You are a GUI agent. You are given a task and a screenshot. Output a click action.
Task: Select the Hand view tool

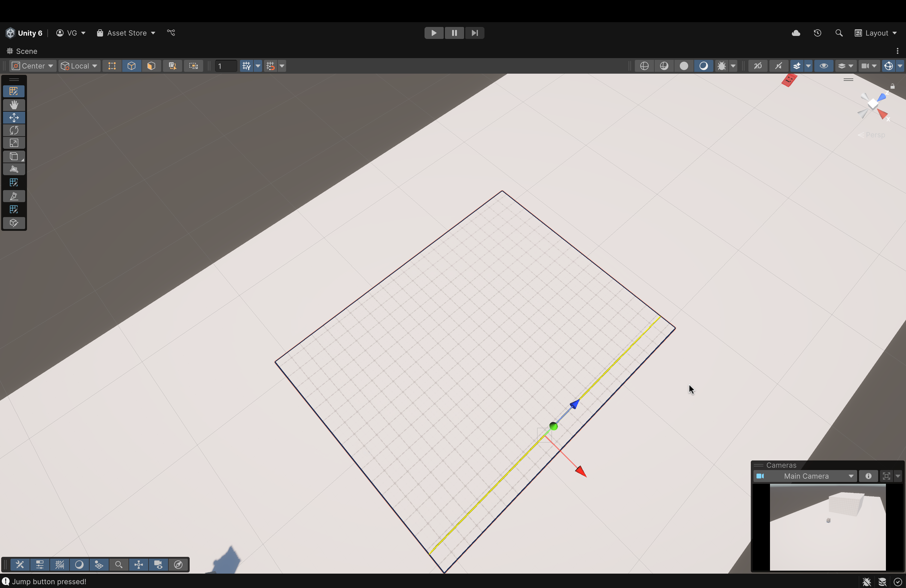click(14, 104)
